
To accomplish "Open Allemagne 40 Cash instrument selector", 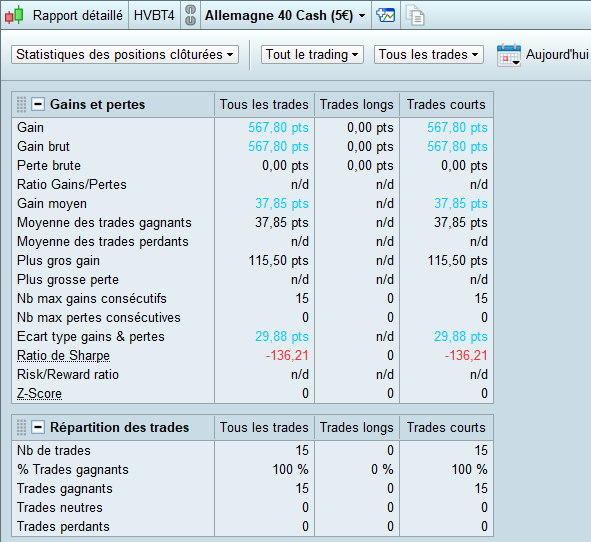I will [x=286, y=15].
